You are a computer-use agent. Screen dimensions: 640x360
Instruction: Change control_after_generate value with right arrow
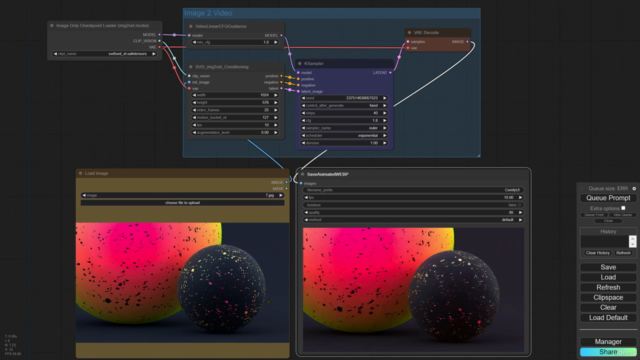384,105
